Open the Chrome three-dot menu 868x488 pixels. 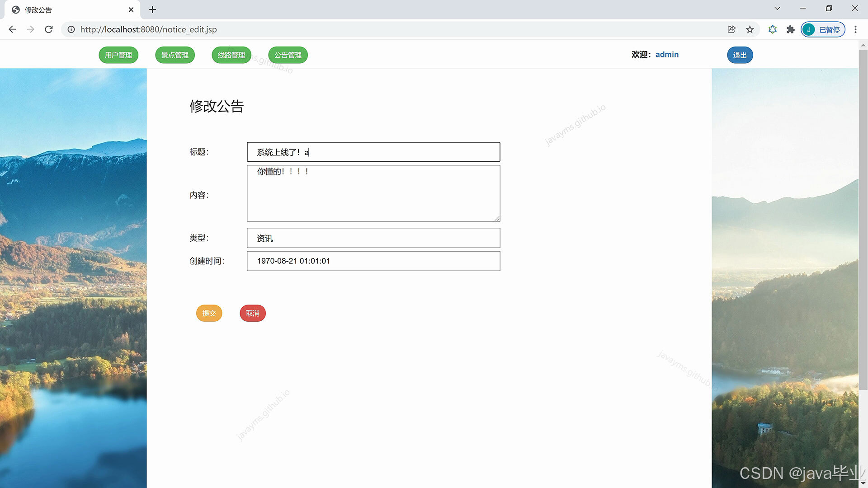pos(855,29)
